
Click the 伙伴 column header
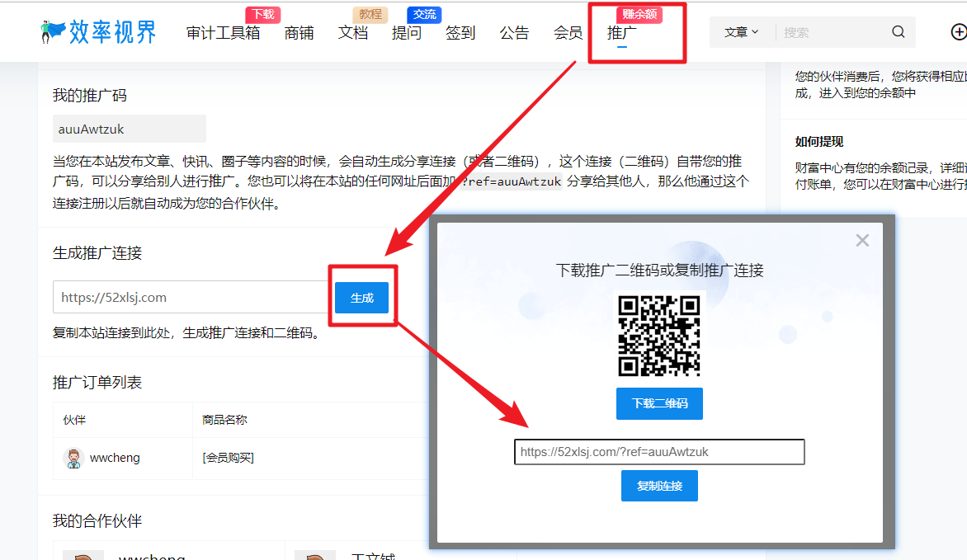coord(74,420)
